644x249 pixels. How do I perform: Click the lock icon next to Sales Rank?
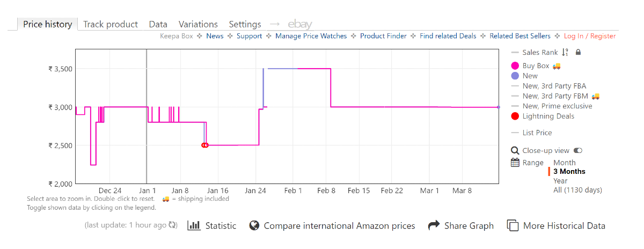[x=578, y=53]
